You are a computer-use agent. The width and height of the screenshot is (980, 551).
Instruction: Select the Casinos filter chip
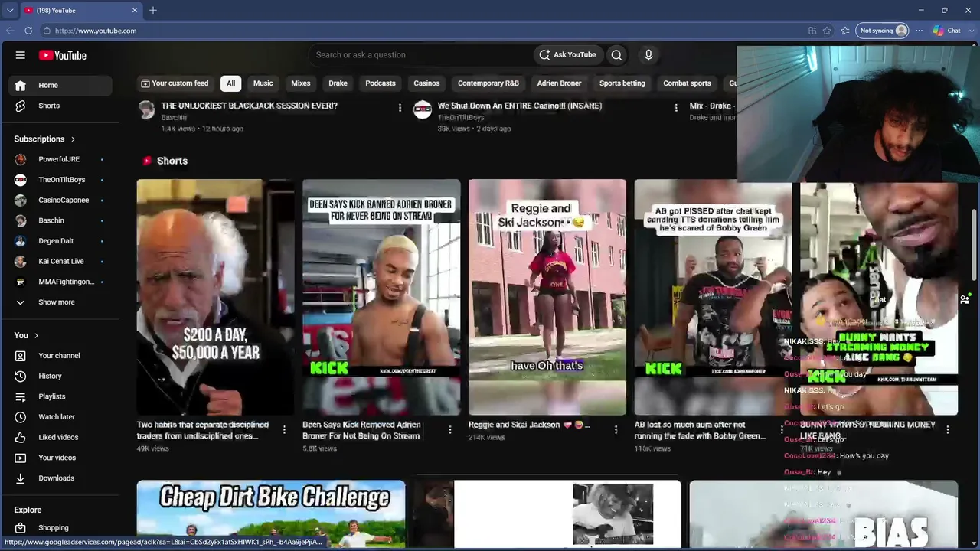point(426,83)
